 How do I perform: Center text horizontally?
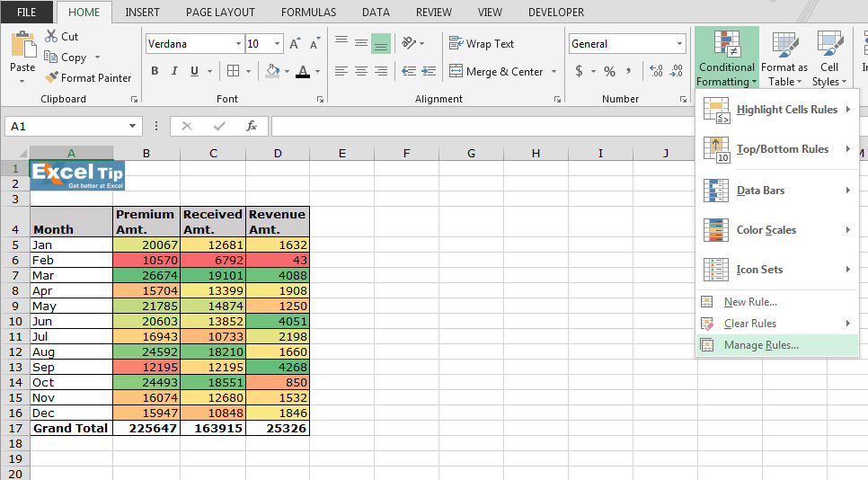(x=361, y=71)
